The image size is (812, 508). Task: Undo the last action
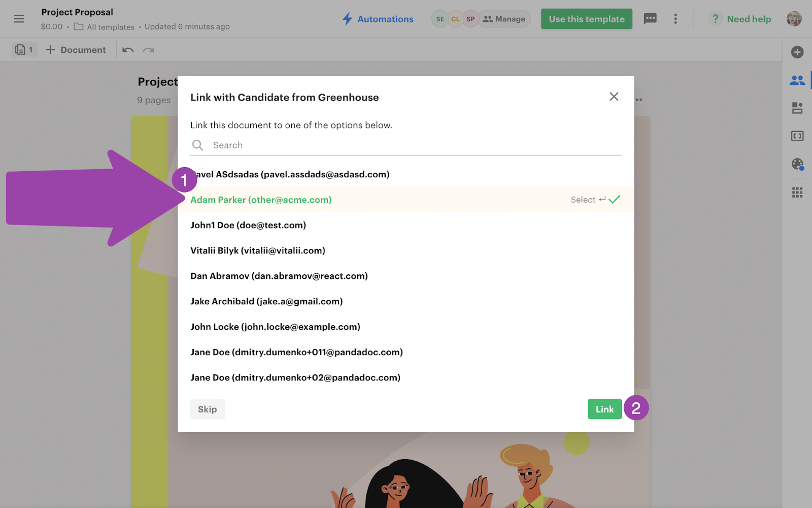[128, 50]
